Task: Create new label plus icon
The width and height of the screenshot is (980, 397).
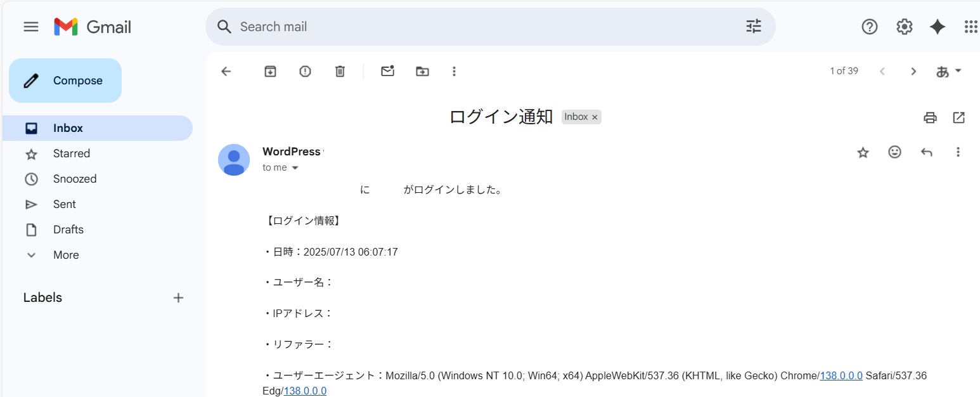Action: (179, 297)
